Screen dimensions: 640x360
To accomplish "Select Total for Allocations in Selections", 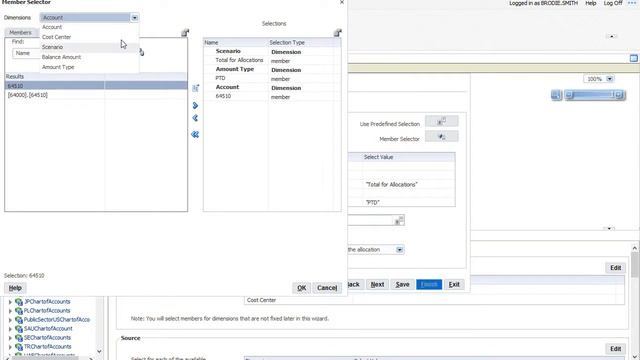I will pos(272,60).
